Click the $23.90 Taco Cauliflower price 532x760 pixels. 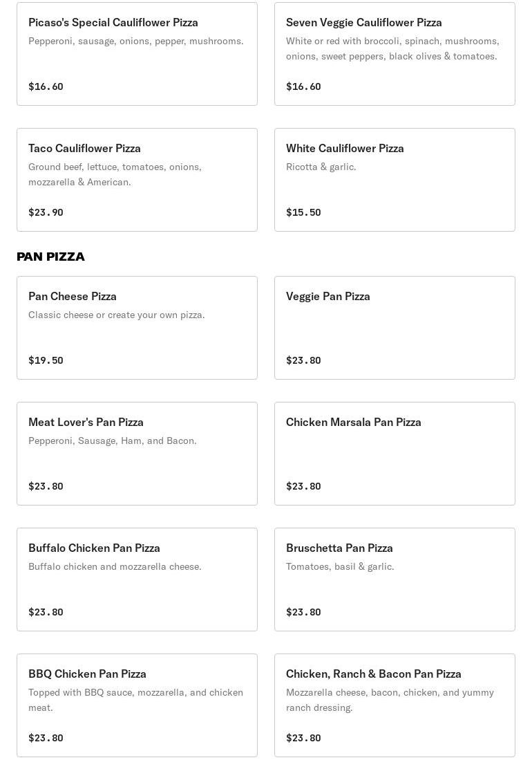pyautogui.click(x=46, y=212)
